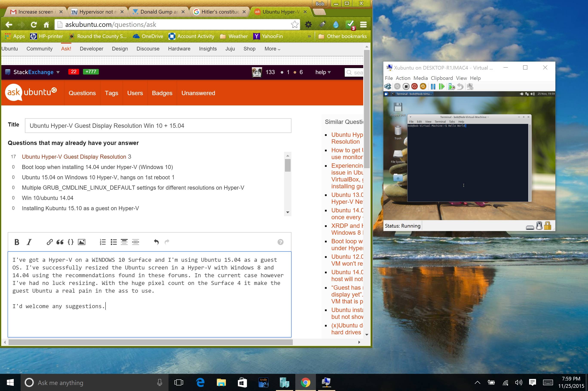This screenshot has width=588, height=391.
Task: Click the question Title input field
Action: pos(158,126)
